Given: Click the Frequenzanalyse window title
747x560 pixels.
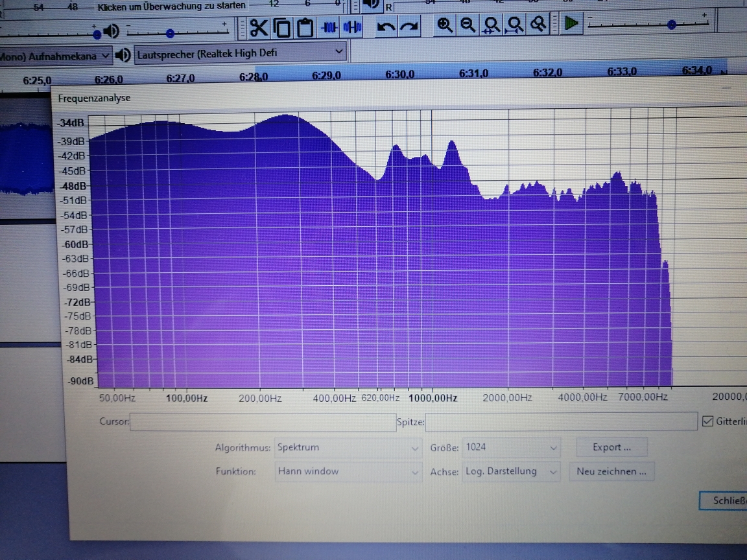Looking at the screenshot, I should pyautogui.click(x=94, y=98).
